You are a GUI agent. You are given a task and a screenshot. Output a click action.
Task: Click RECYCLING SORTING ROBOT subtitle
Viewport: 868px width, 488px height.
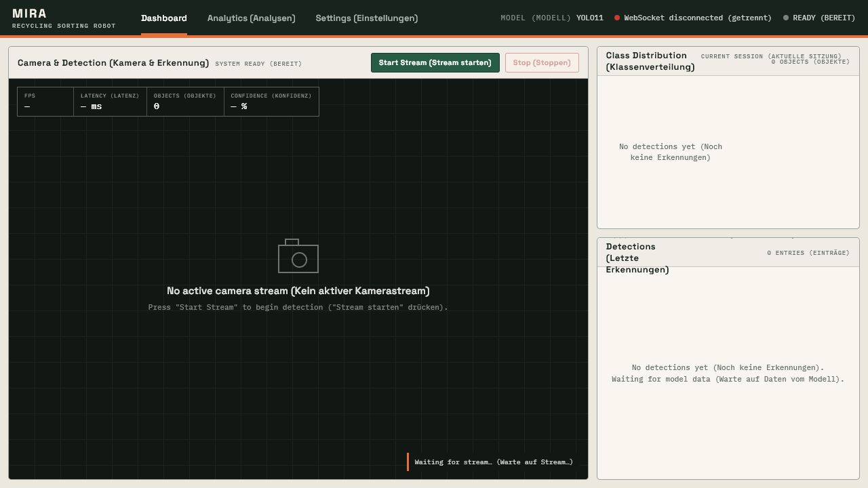64,26
